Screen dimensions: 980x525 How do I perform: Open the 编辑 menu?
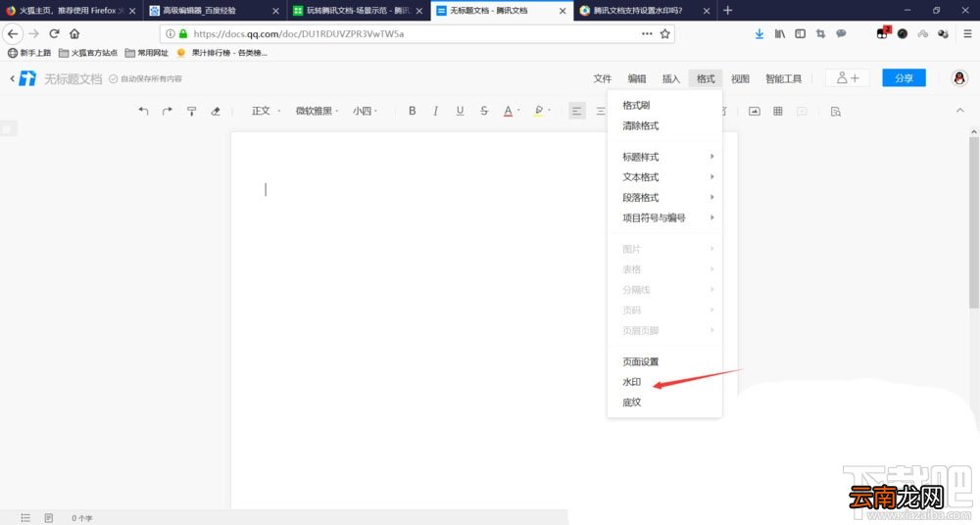pos(636,78)
